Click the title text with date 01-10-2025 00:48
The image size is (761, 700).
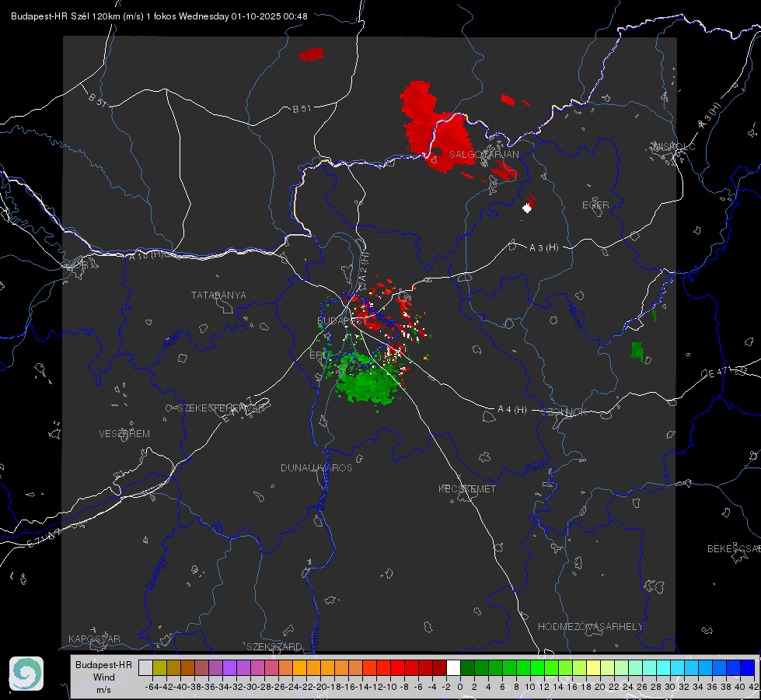pos(159,16)
